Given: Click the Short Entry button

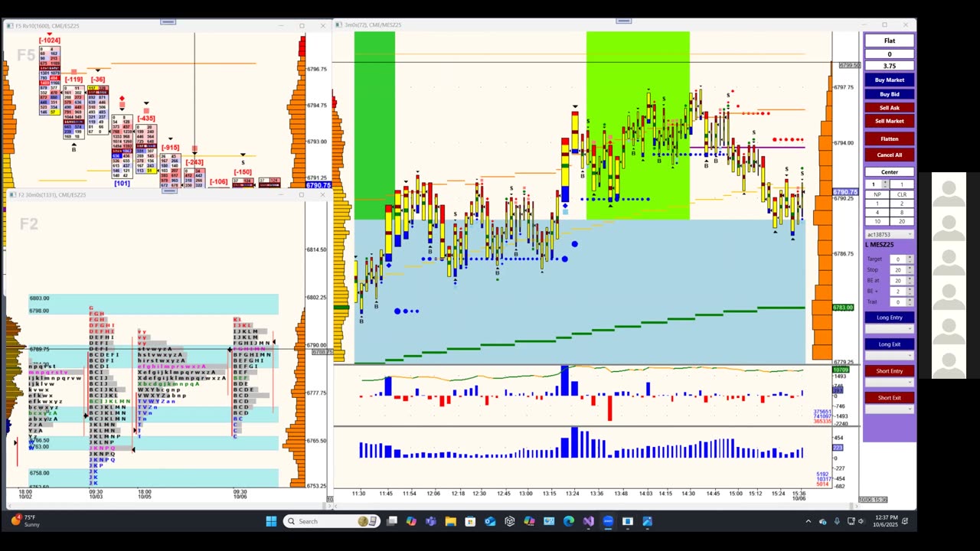Looking at the screenshot, I should coord(889,371).
